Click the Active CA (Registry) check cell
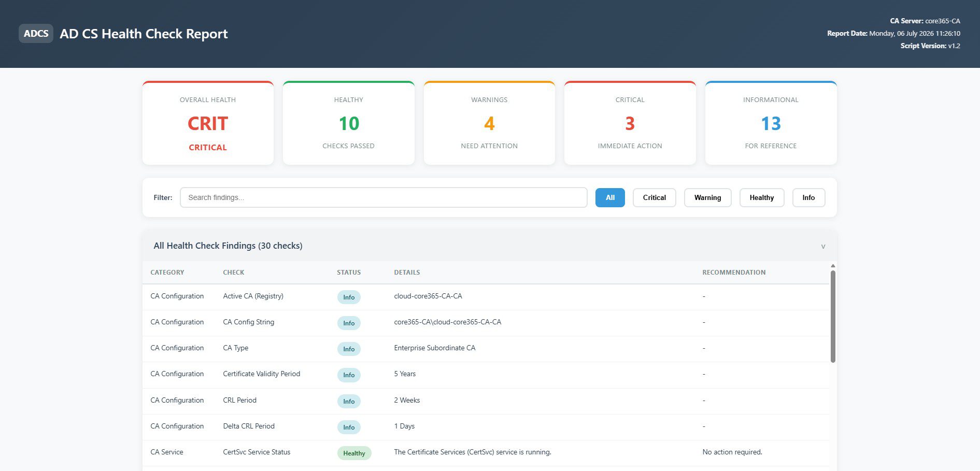 (x=253, y=296)
